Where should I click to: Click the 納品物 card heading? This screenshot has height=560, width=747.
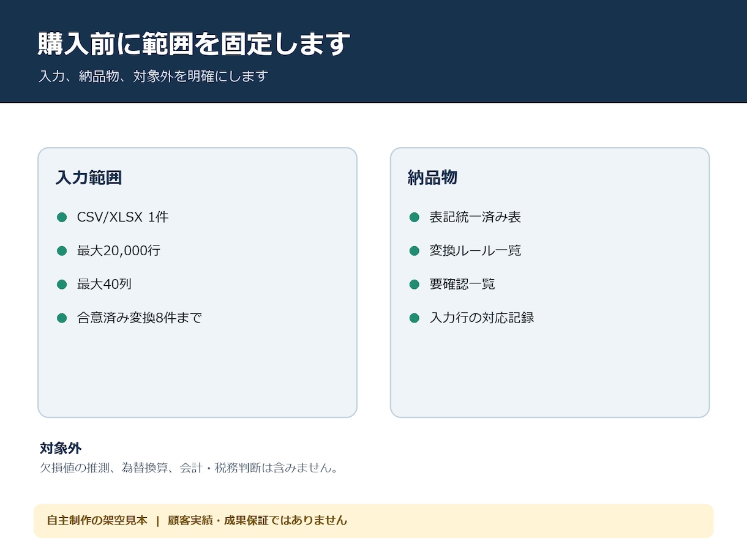432,177
